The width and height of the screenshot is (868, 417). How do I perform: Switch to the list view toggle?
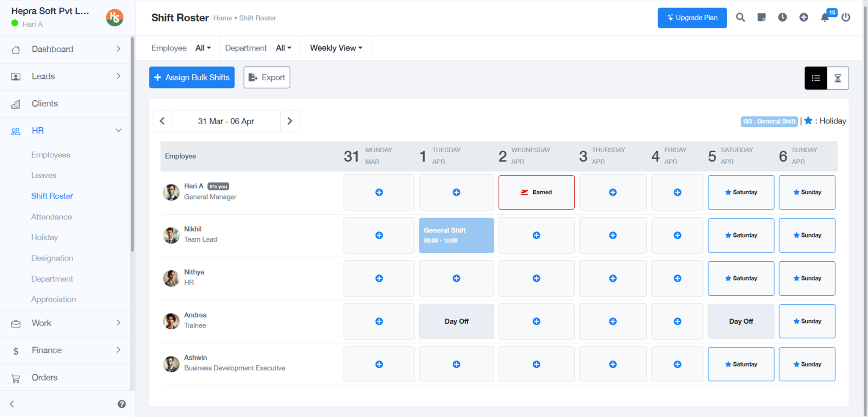(x=815, y=78)
